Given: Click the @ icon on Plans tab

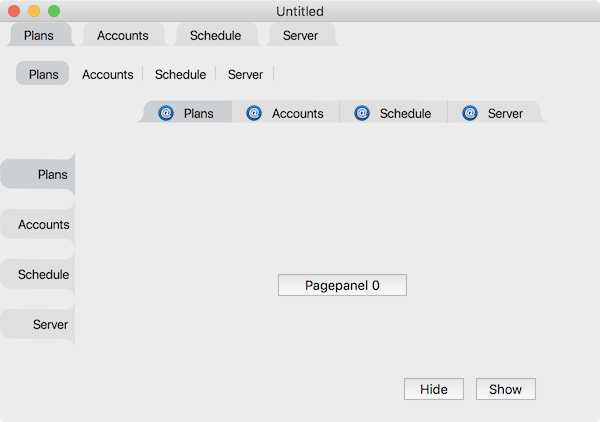Looking at the screenshot, I should click(x=166, y=113).
